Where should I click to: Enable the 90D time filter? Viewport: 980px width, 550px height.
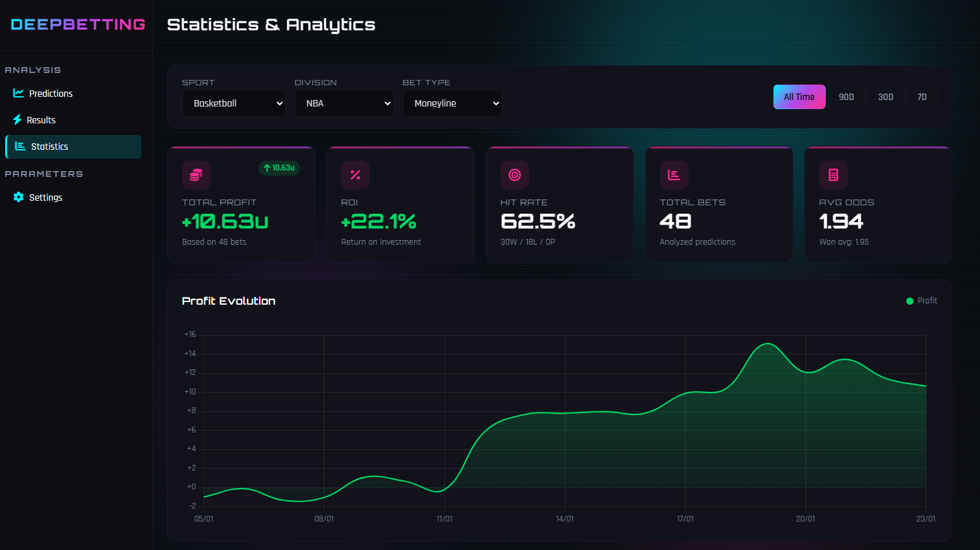[x=847, y=96]
